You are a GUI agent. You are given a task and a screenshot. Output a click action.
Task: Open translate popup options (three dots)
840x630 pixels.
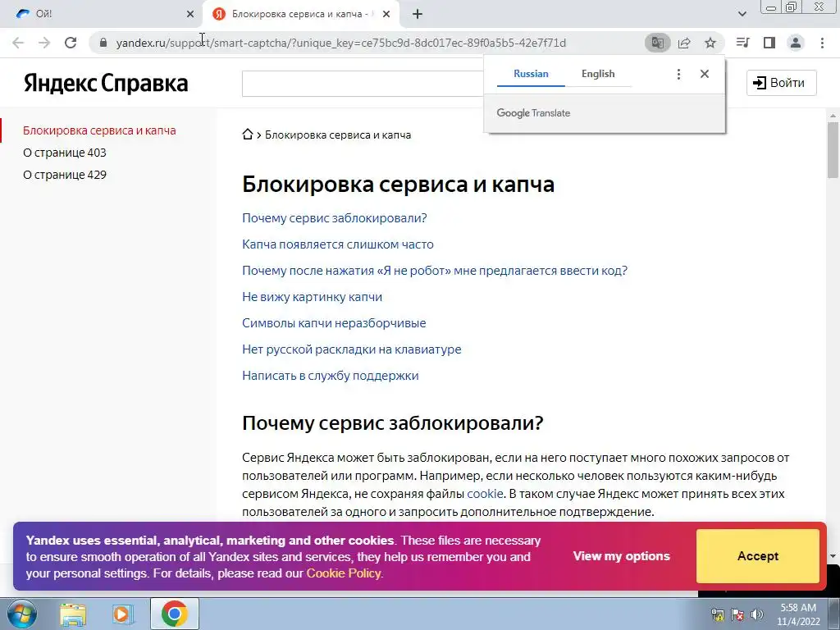click(x=678, y=74)
